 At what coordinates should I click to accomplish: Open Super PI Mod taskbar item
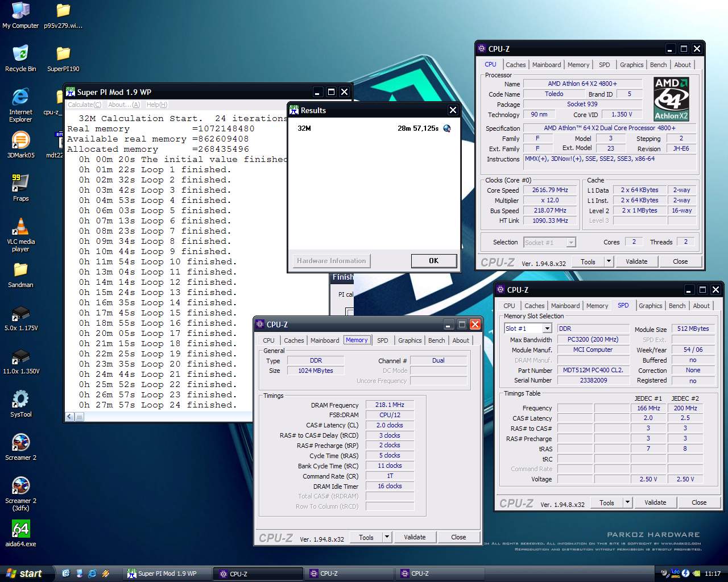[168, 573]
